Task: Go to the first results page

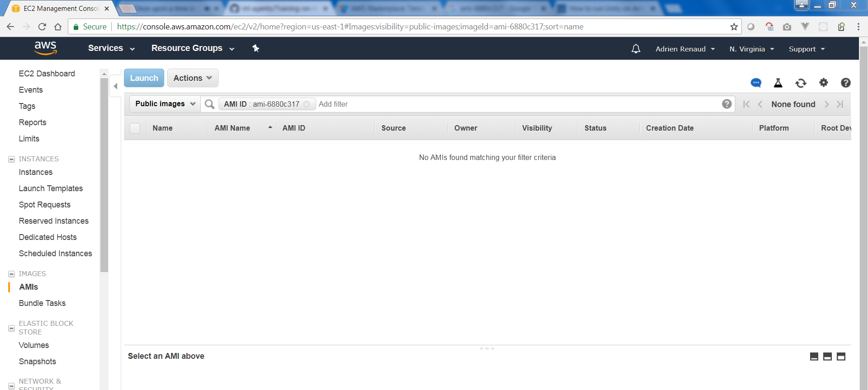Action: pyautogui.click(x=746, y=104)
